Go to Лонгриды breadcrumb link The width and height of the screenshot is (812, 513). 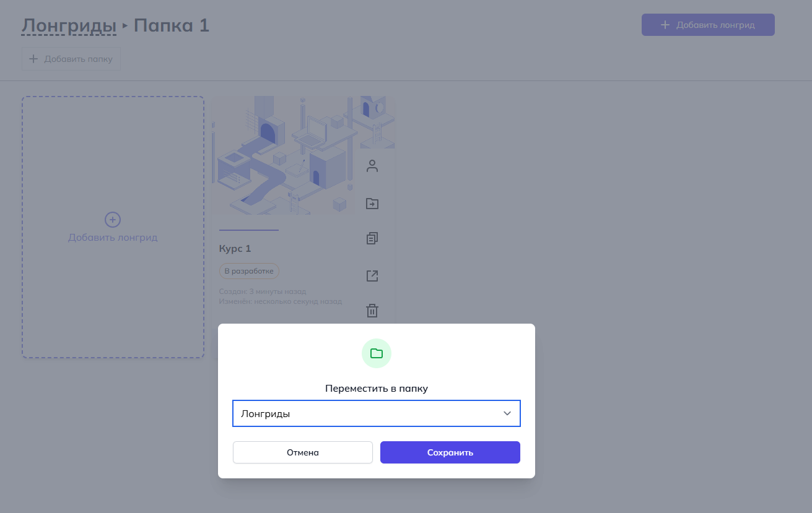(x=69, y=25)
